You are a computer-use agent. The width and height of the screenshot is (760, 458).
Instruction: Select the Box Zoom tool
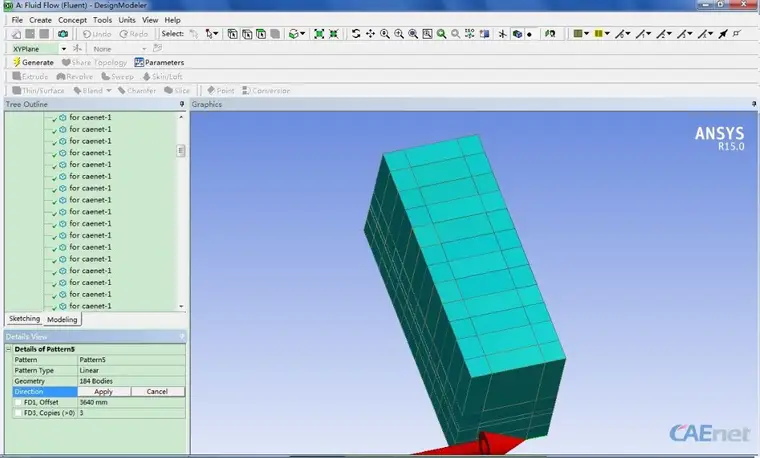(399, 34)
